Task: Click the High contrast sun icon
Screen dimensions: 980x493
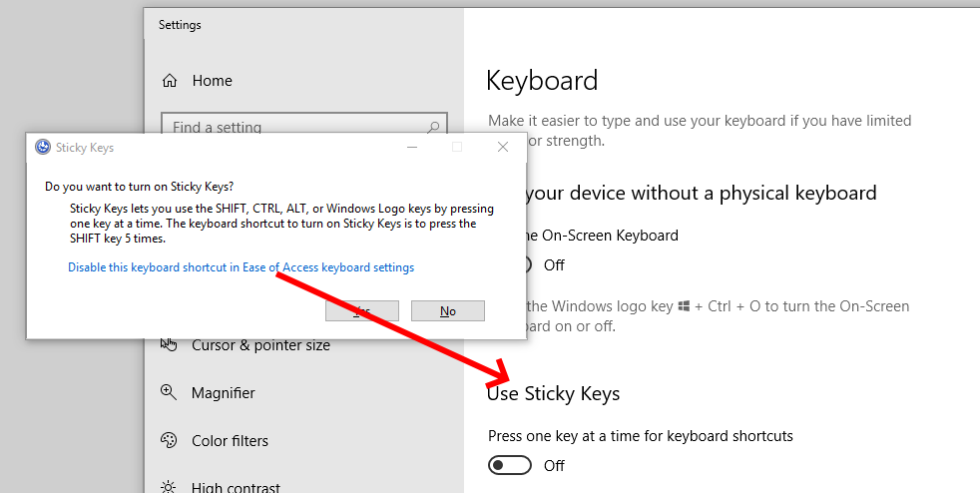Action: click(168, 486)
